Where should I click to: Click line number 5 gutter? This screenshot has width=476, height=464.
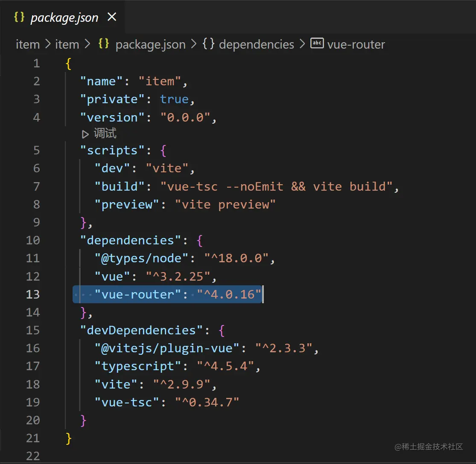[36, 151]
